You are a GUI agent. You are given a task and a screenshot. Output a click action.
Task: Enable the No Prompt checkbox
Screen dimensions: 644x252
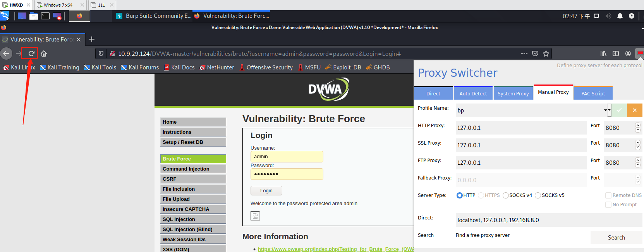click(x=608, y=205)
